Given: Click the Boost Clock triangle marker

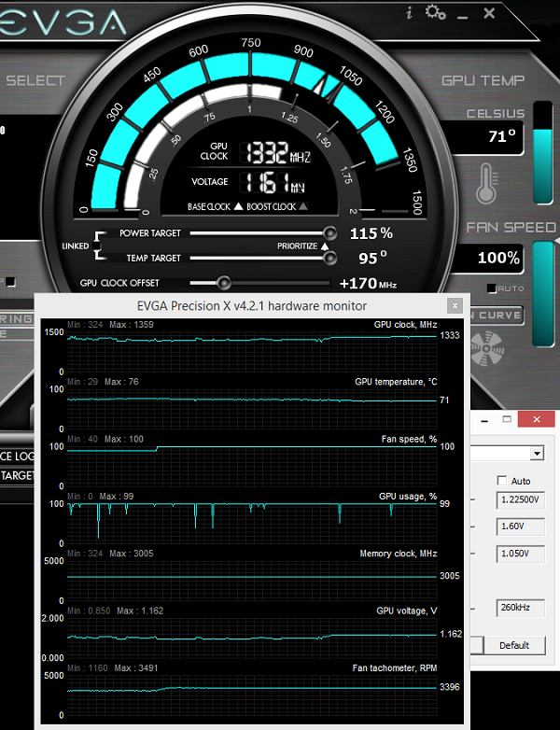Looking at the screenshot, I should point(303,206).
